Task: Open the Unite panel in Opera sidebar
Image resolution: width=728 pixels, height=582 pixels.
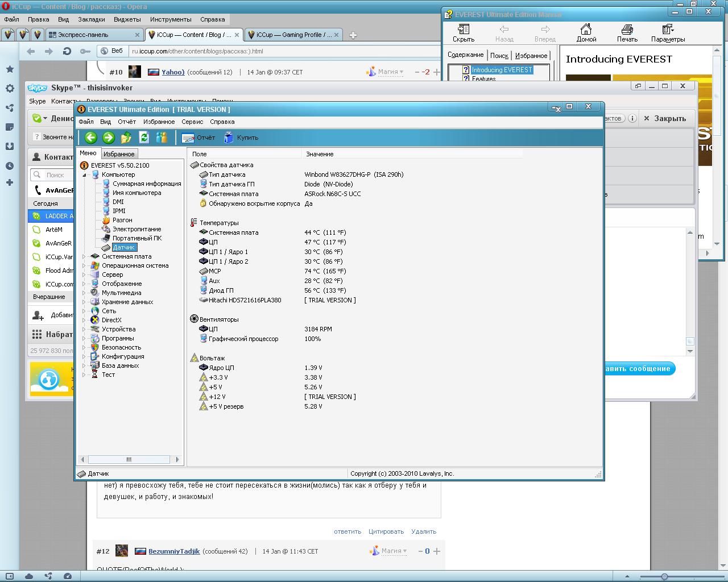Action: [10, 108]
